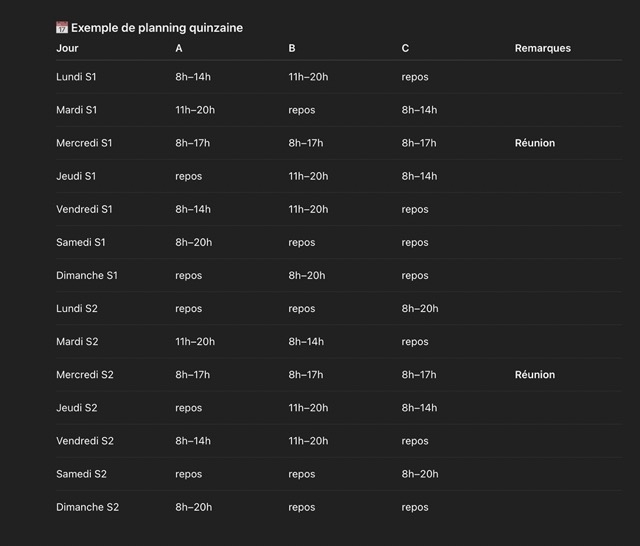
Task: Select the 'Réunion' remark for Mercredi S2
Action: click(535, 375)
